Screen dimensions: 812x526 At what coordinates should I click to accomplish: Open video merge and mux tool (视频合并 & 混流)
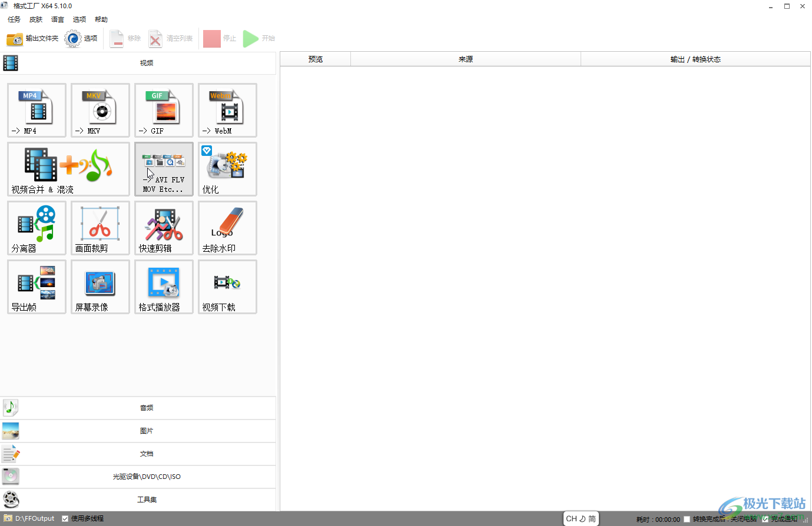[x=68, y=169]
